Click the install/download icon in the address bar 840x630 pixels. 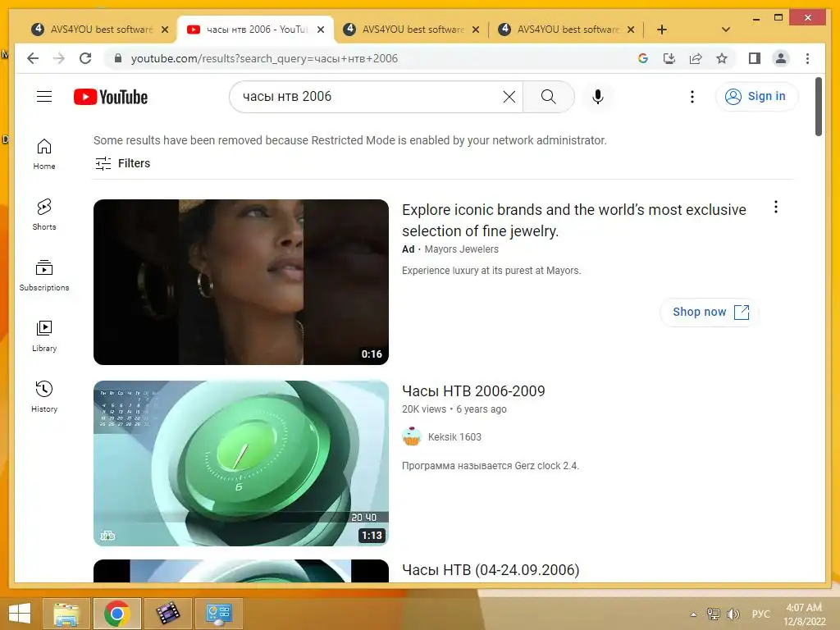click(669, 58)
